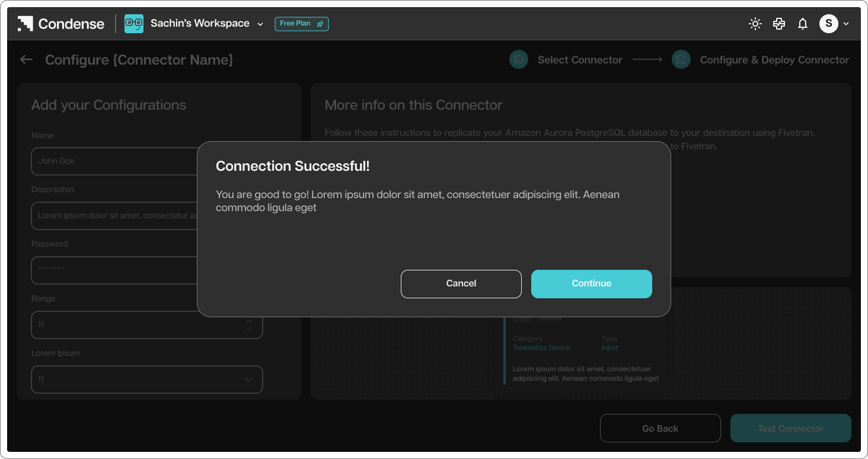Click the Name input field
The width and height of the screenshot is (868, 459).
(x=114, y=161)
